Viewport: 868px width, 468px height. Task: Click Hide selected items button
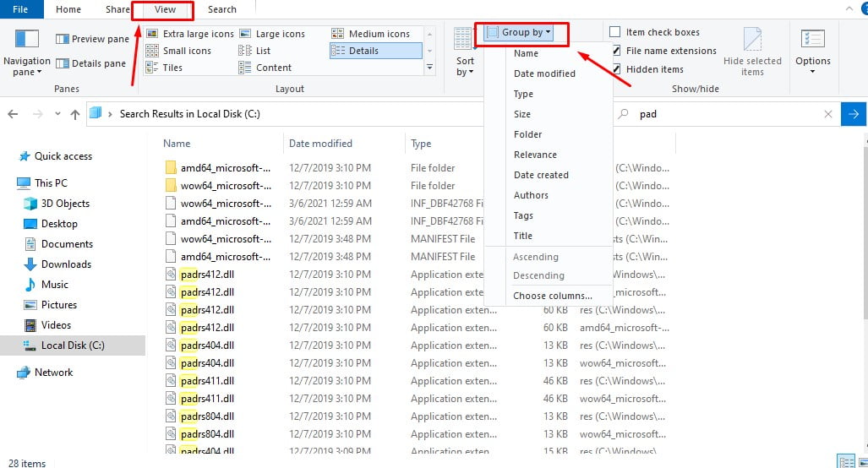coord(751,52)
